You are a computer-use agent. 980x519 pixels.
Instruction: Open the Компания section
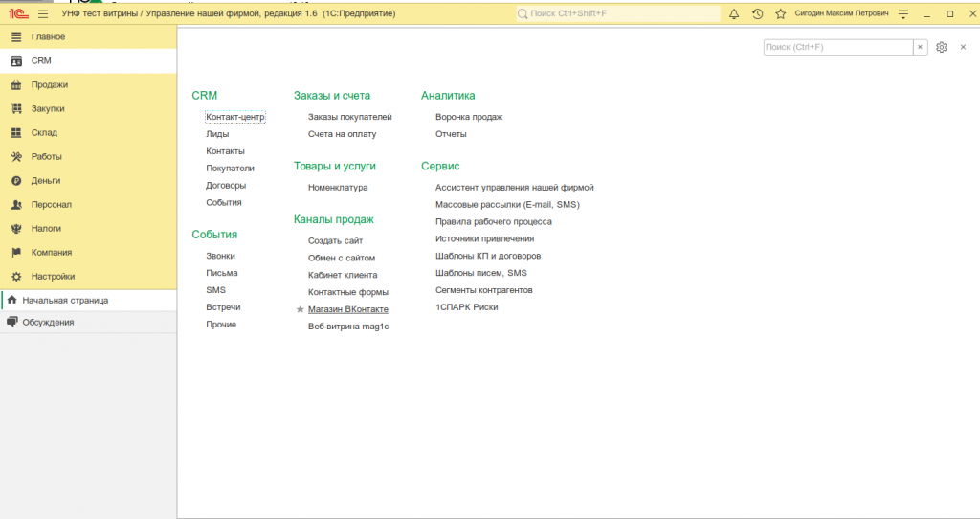[x=88, y=253]
